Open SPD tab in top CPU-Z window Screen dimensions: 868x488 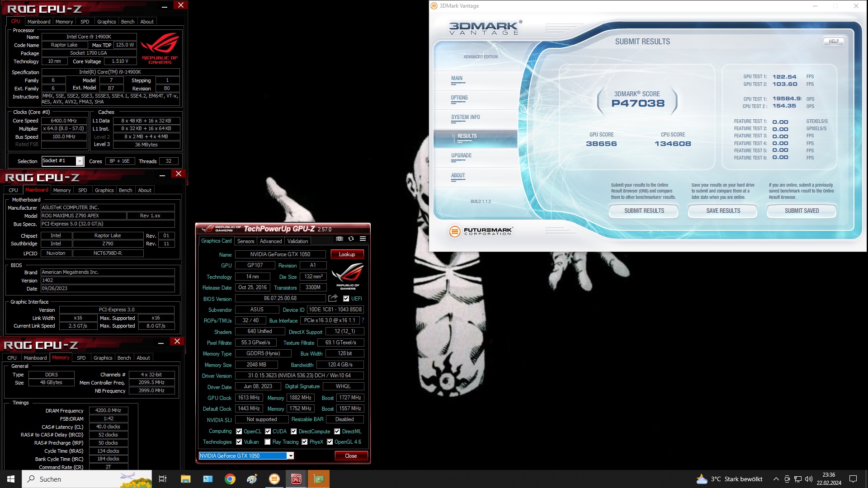85,22
